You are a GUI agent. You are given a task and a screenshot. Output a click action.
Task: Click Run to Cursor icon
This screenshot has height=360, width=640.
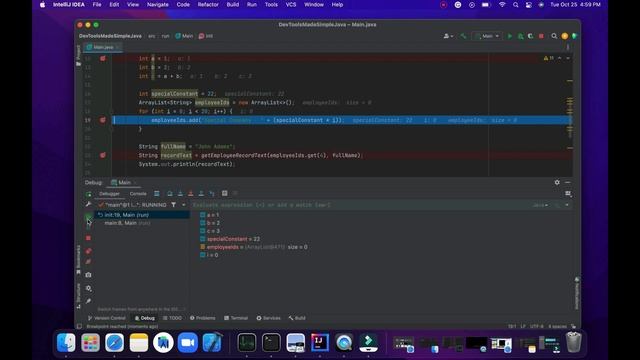pos(212,193)
